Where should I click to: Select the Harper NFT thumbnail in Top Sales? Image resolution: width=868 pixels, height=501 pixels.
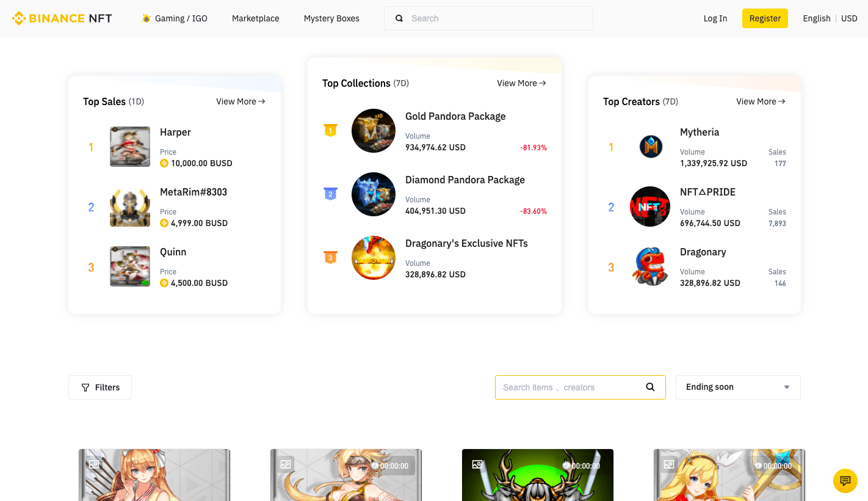(x=130, y=147)
